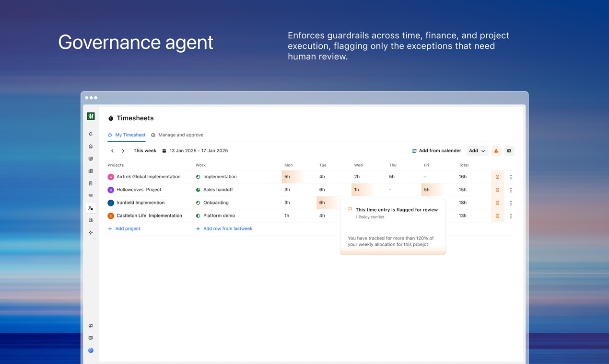609x364 pixels.
Task: Click hourglass icon on Hollowcoves row
Action: [497, 190]
